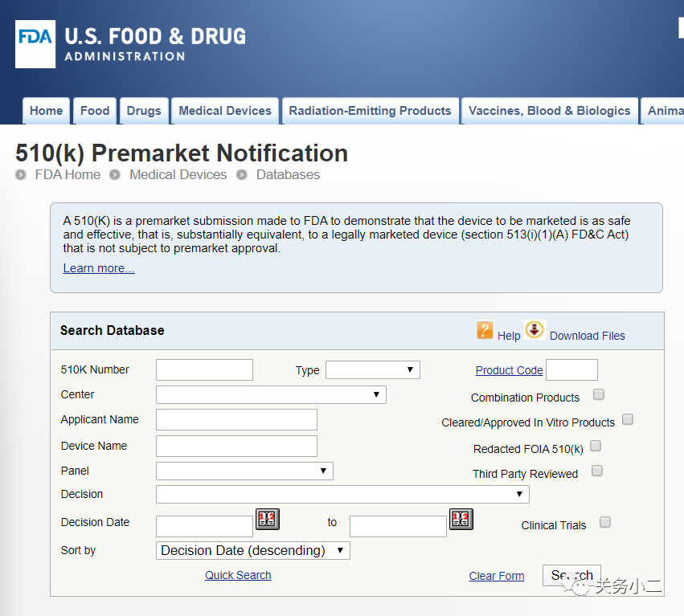This screenshot has width=684, height=616.
Task: Switch to the Medical Devices tab
Action: pyautogui.click(x=225, y=111)
